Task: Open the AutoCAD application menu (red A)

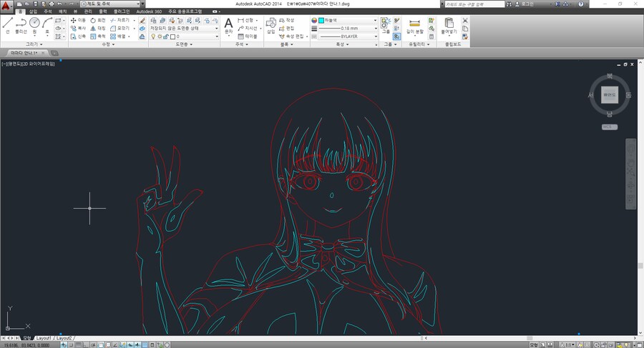Action: point(6,6)
